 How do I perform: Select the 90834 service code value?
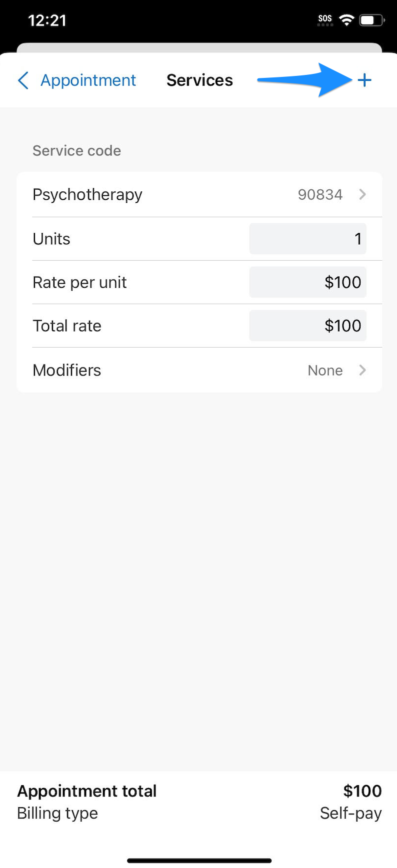pyautogui.click(x=320, y=194)
